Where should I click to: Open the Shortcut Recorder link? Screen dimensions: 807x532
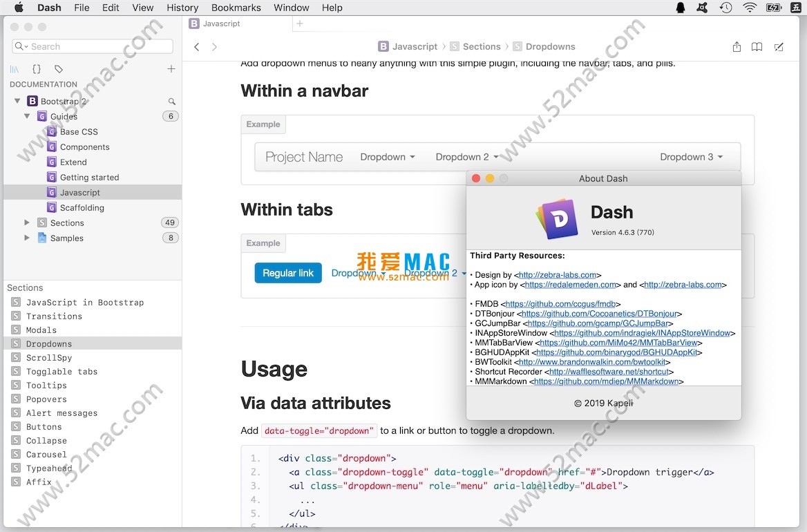click(609, 372)
